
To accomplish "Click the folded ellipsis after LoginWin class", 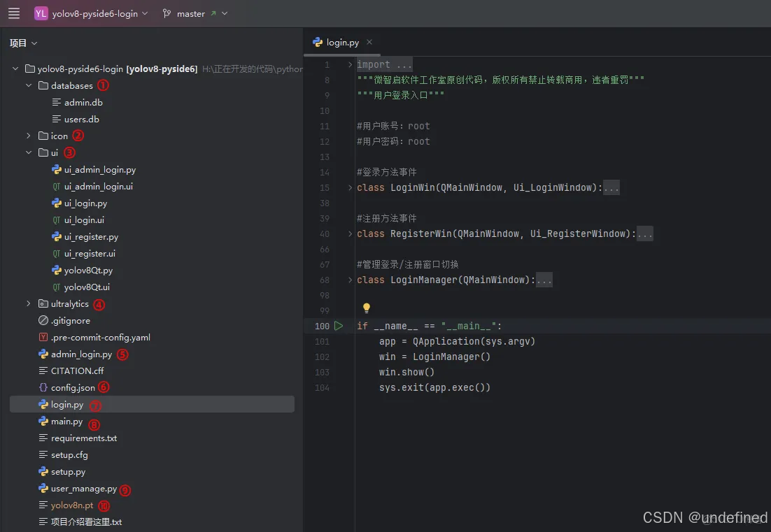I will [x=611, y=187].
